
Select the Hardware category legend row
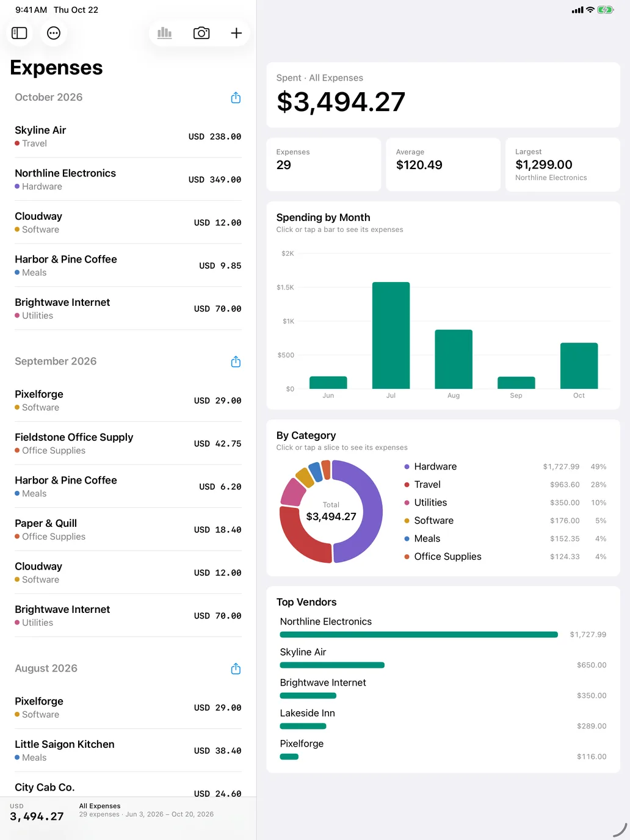coord(505,466)
